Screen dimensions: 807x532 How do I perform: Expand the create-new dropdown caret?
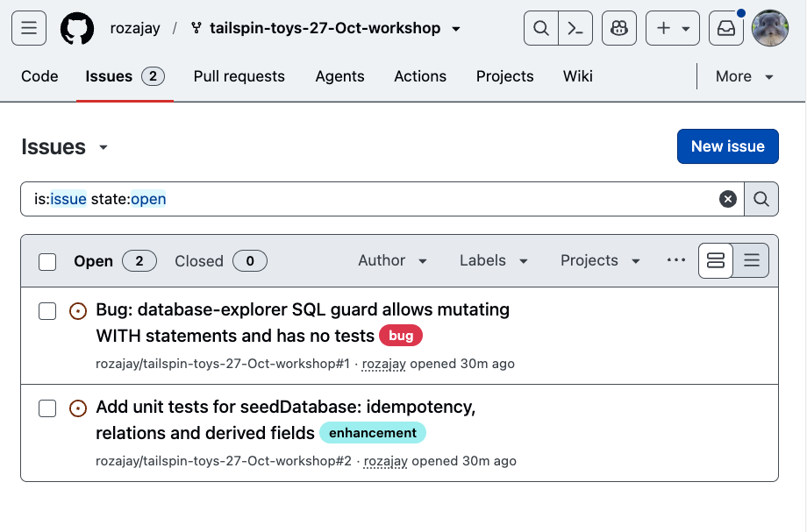coord(686,29)
